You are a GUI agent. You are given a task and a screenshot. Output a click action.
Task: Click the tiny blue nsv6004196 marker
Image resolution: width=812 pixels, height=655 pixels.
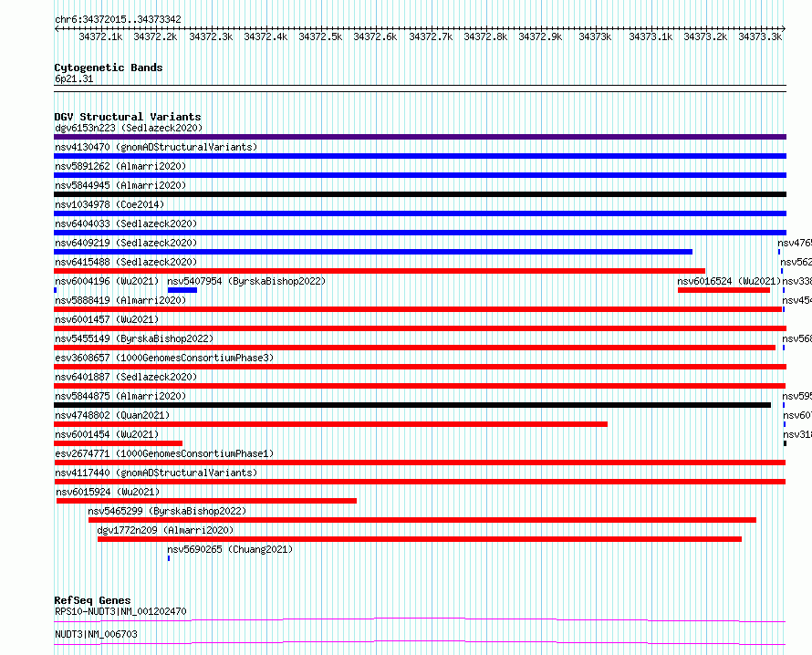(x=56, y=290)
